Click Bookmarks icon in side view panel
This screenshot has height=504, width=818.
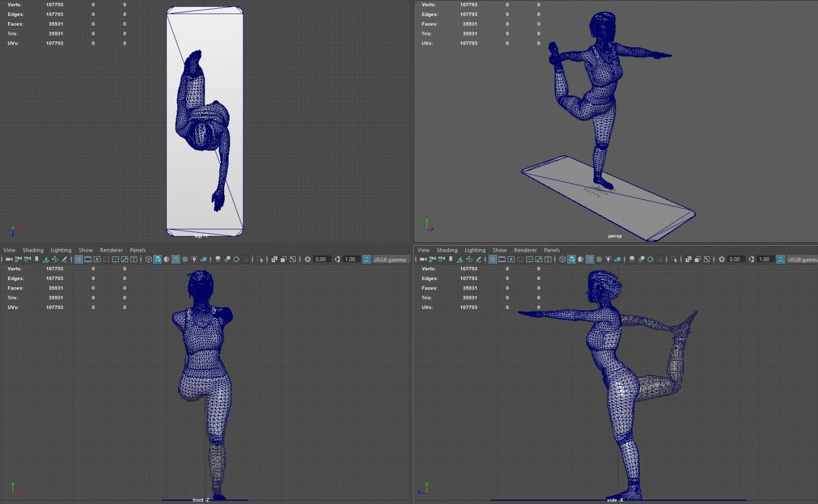[450, 259]
